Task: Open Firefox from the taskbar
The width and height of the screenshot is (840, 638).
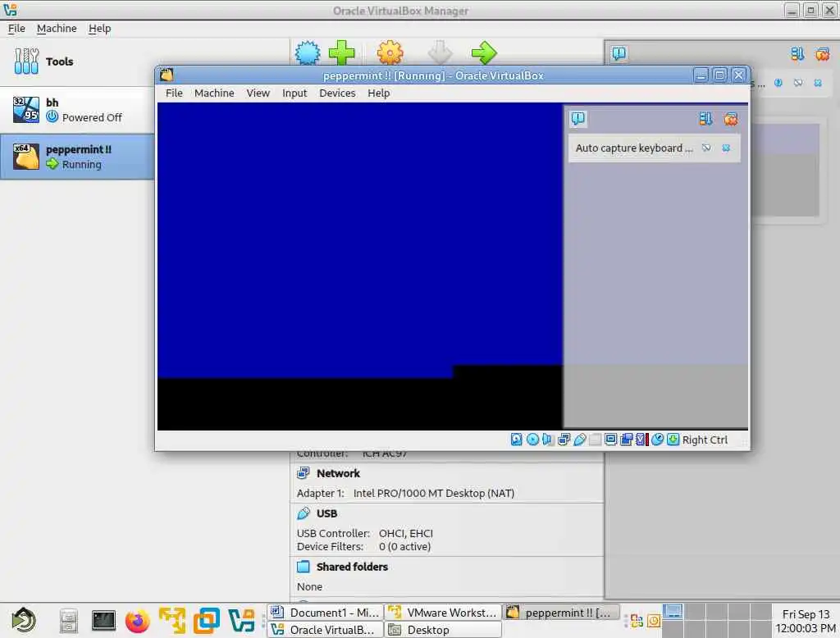Action: pos(138,621)
